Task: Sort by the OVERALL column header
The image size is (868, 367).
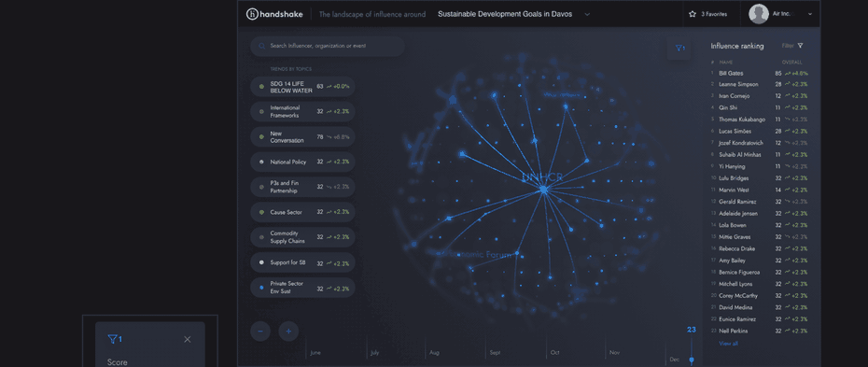Action: pyautogui.click(x=791, y=62)
